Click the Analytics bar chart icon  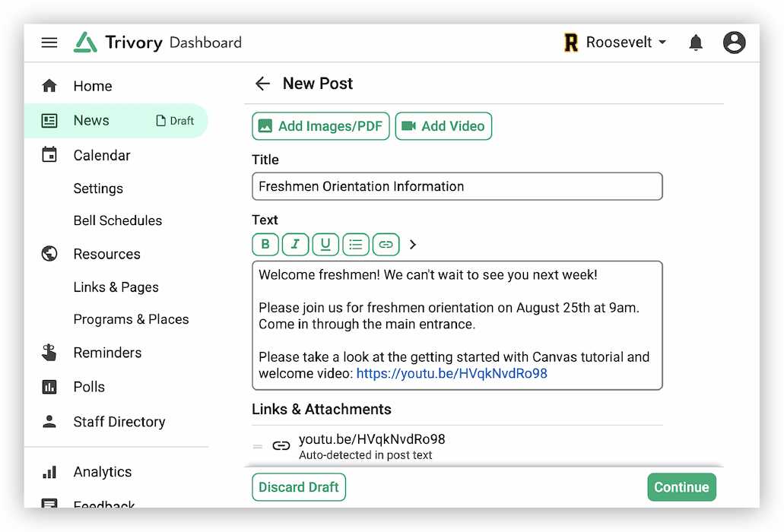coord(49,471)
